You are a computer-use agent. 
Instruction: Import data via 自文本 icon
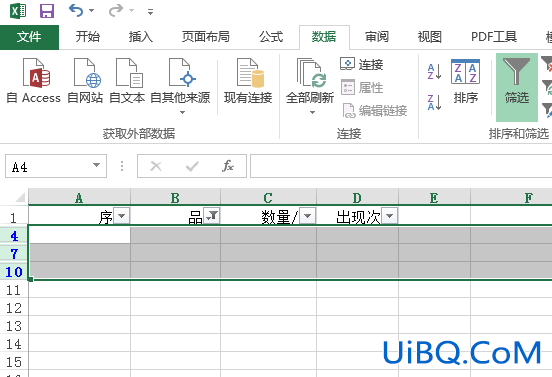coord(127,81)
